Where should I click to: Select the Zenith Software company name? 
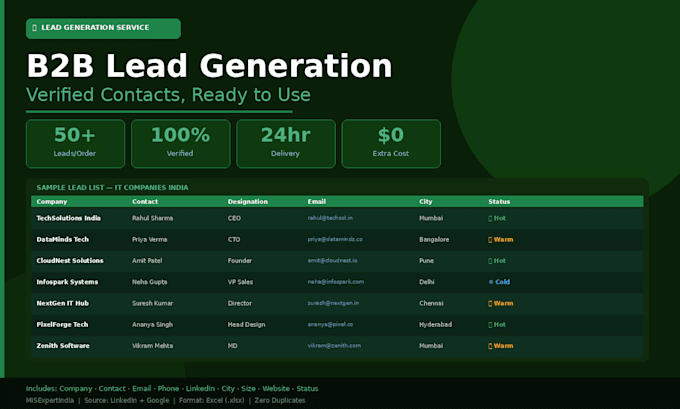click(63, 346)
